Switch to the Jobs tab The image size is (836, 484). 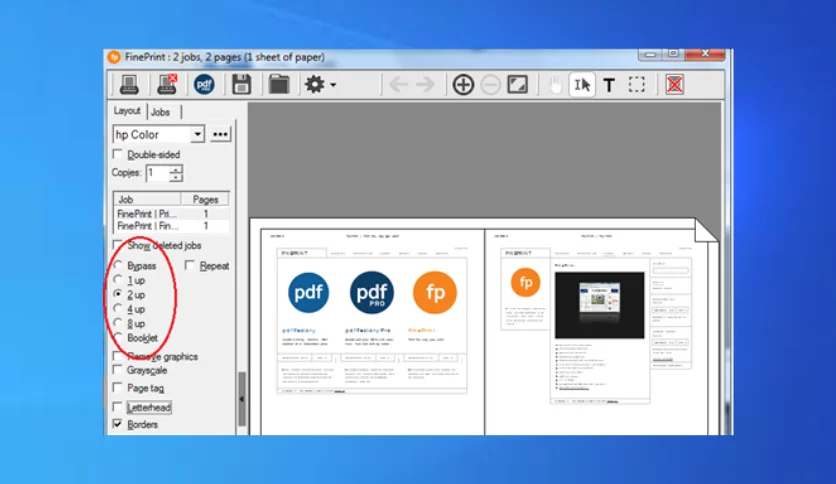point(160,112)
